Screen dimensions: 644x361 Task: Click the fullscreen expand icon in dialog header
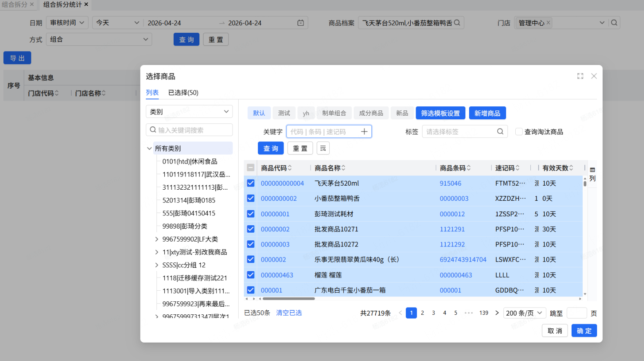580,76
